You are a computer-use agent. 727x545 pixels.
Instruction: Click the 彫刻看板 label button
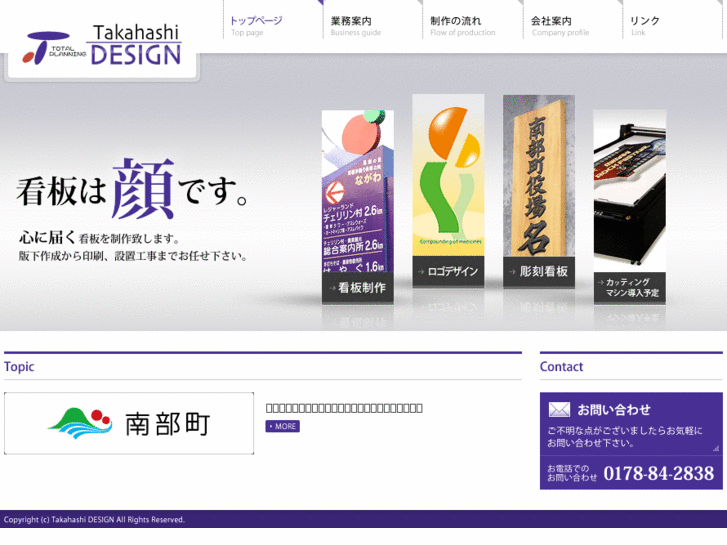point(539,271)
